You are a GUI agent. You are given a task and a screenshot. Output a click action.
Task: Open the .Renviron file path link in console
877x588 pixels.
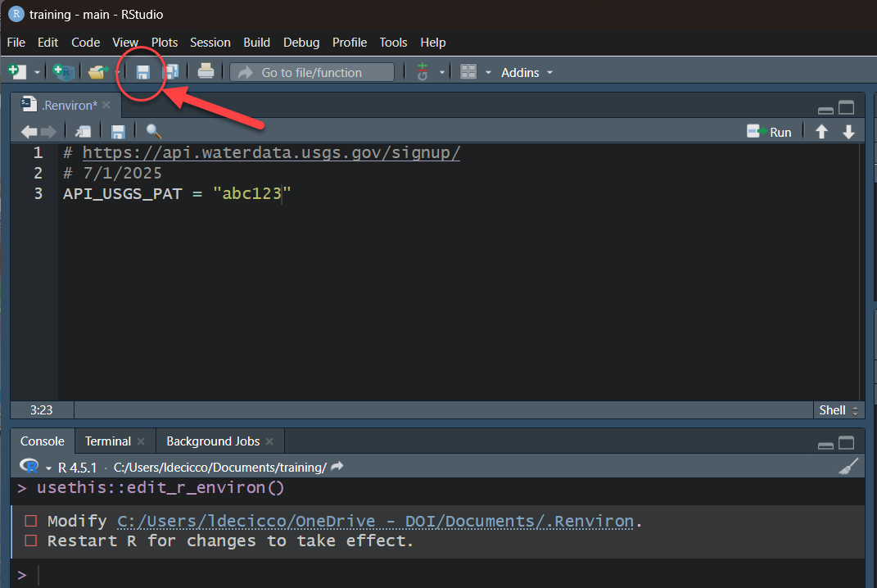coord(375,522)
